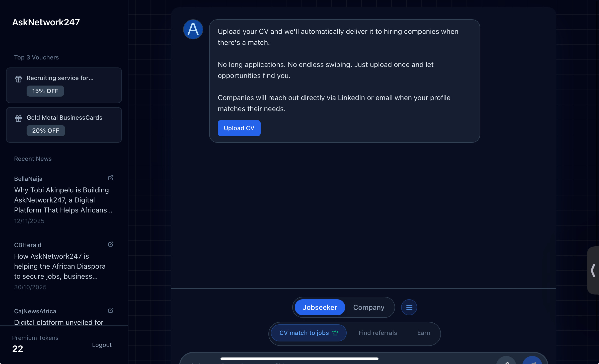Select CV match to jobs option
Viewport: 599px width, 364px height.
309,333
